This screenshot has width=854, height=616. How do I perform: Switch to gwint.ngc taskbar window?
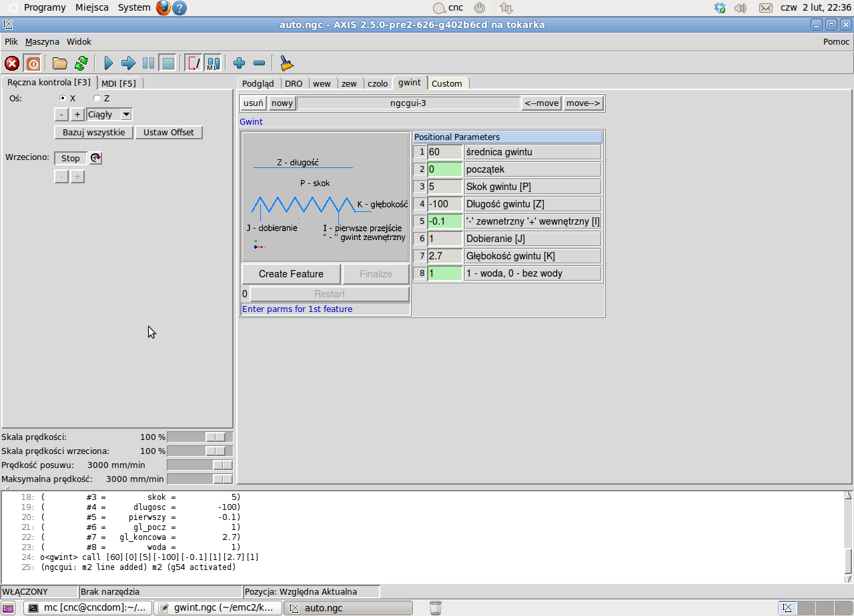click(218, 608)
